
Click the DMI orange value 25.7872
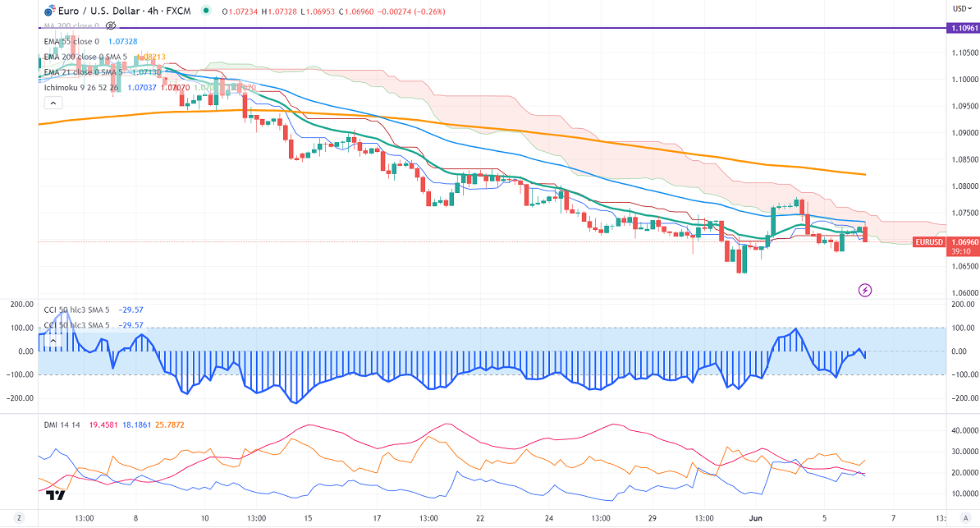(169, 425)
